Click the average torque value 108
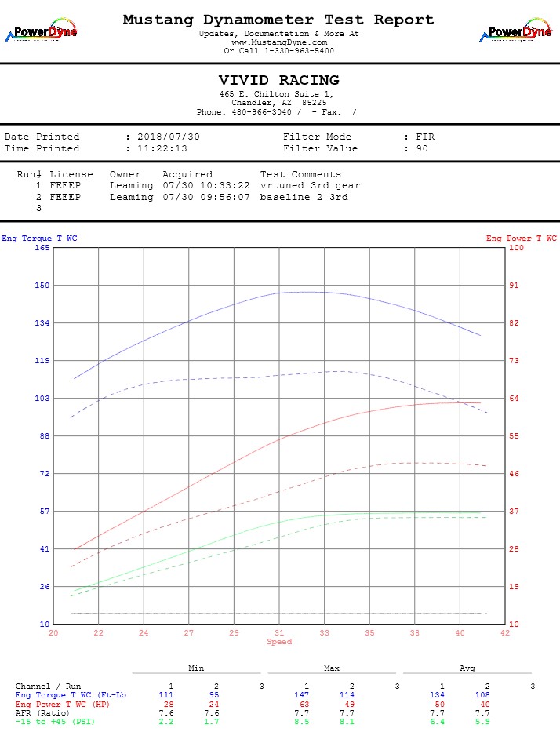 (482, 695)
